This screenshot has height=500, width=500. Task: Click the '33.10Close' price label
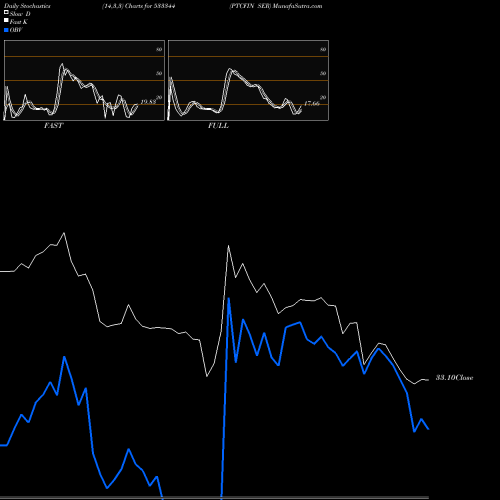(455, 378)
